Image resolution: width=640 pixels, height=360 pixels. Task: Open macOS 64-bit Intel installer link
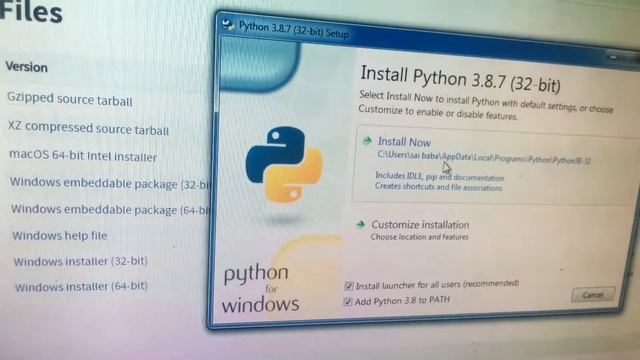[83, 156]
